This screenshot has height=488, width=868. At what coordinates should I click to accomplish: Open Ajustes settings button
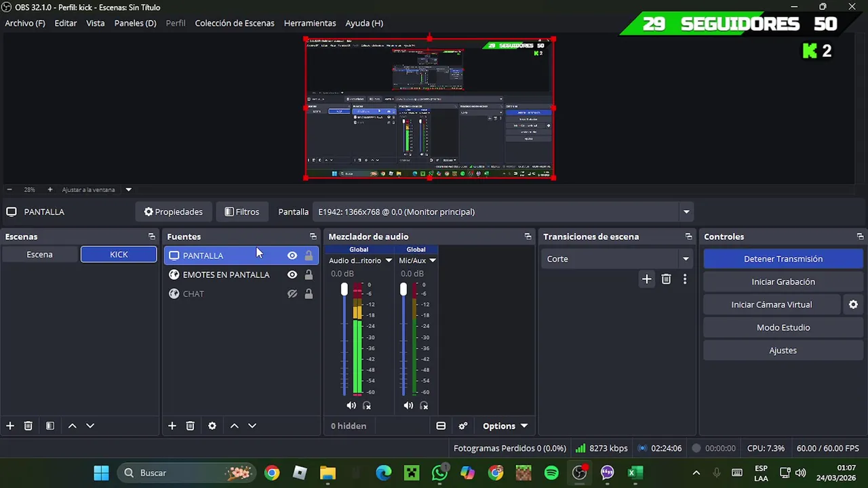tap(783, 350)
